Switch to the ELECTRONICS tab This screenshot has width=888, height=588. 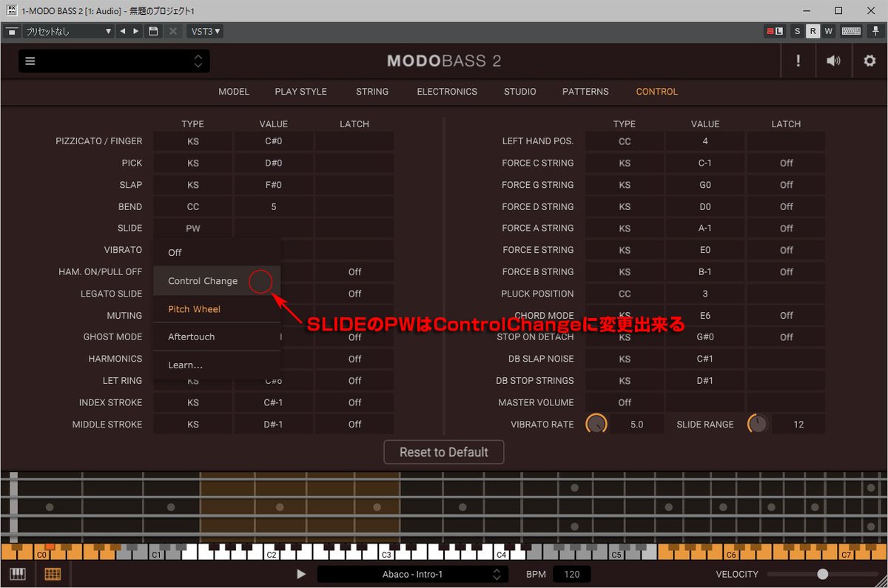point(447,92)
